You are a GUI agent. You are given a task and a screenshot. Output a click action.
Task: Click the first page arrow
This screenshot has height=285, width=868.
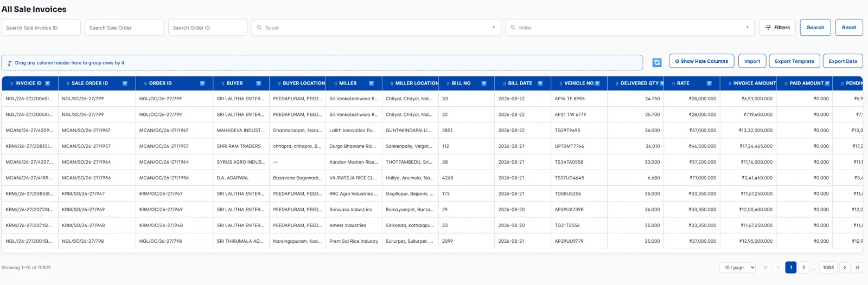point(765,267)
